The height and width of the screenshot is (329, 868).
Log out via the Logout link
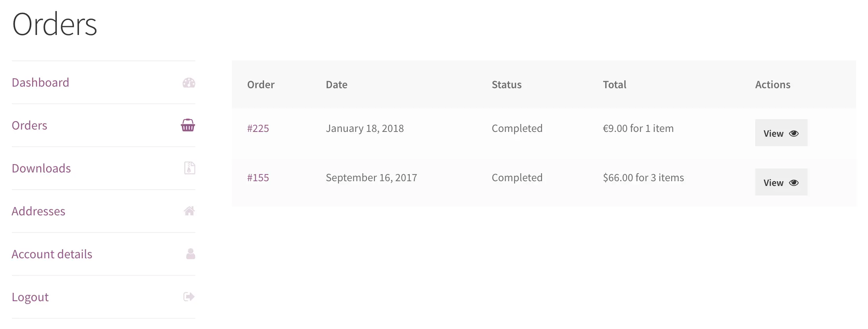click(x=30, y=297)
